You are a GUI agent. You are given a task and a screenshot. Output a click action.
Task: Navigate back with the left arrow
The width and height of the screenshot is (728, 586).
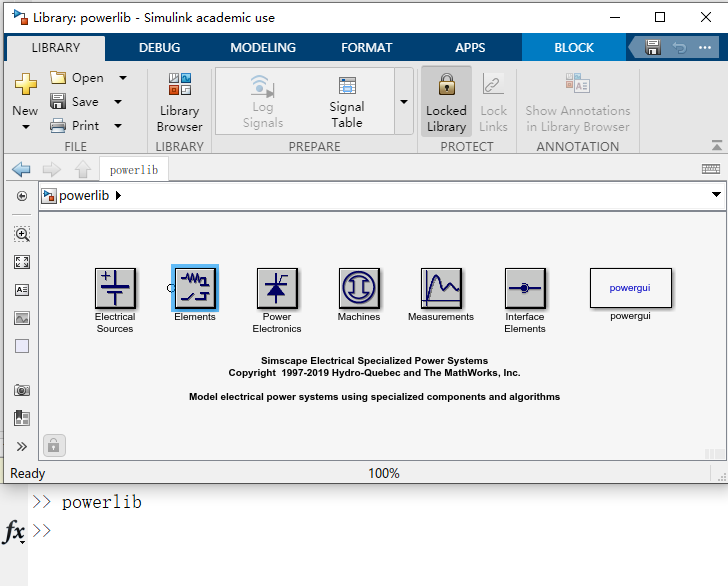[x=21, y=169]
